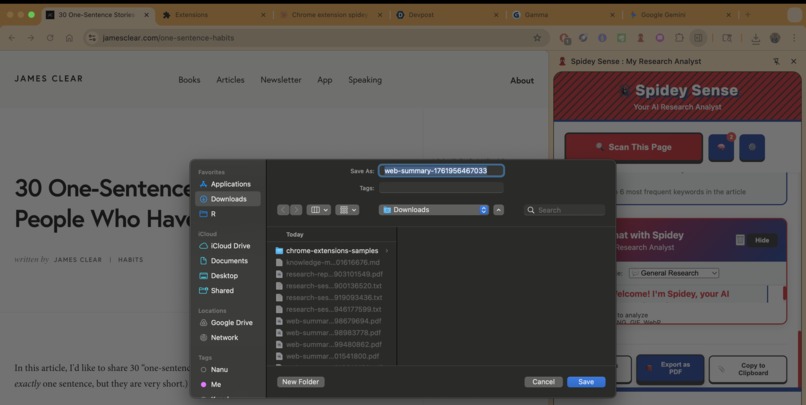Open Spidey Sense settings gear button
806x405 pixels.
(x=752, y=148)
